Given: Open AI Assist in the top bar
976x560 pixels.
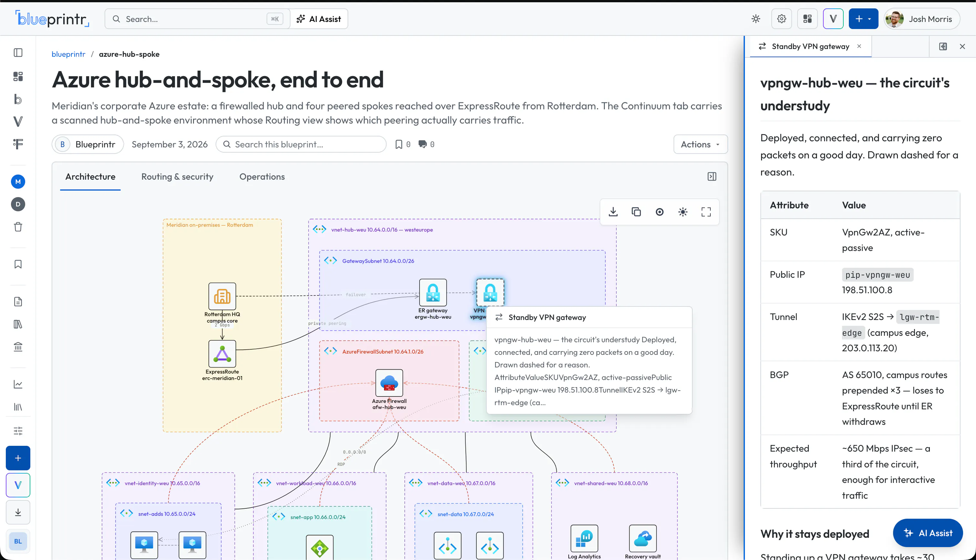Looking at the screenshot, I should coord(319,19).
